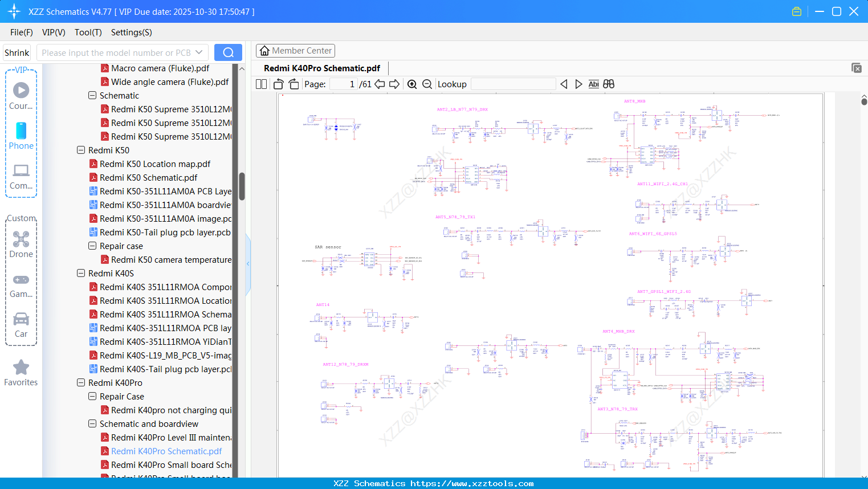Collapse the Redmi K40Pro tree node
This screenshot has width=868, height=489.
(81, 383)
